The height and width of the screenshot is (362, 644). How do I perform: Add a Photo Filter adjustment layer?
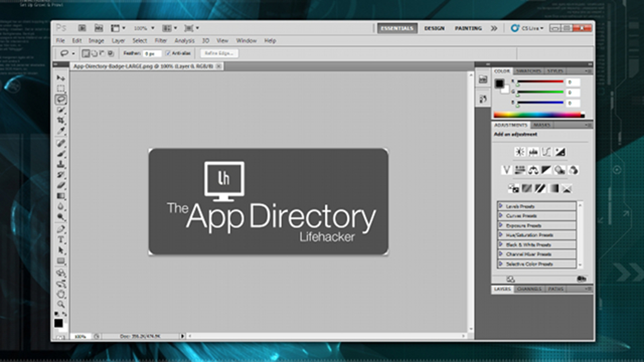click(x=559, y=170)
